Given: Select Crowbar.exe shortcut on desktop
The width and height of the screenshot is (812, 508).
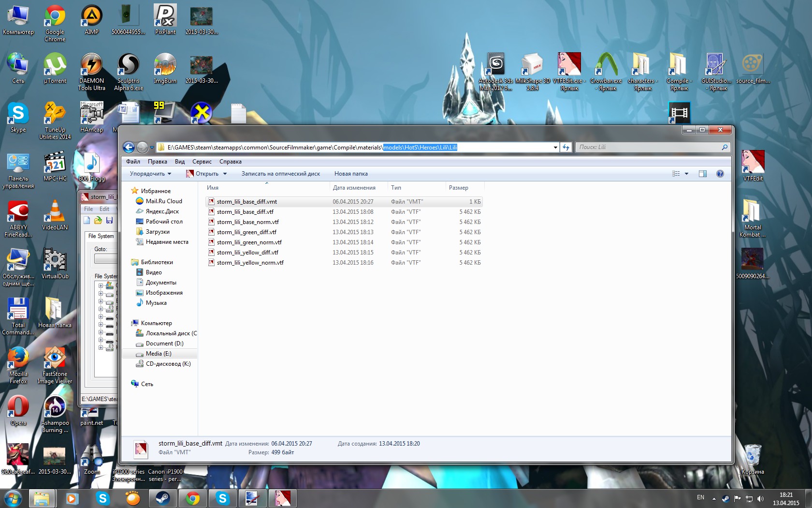Looking at the screenshot, I should click(606, 72).
